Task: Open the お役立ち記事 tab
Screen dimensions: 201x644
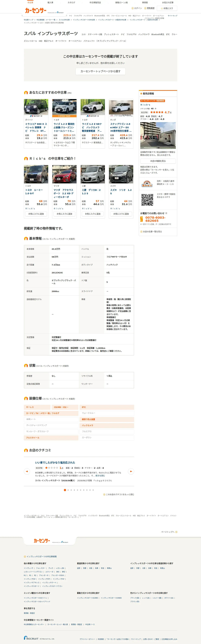Action: tap(168, 3)
